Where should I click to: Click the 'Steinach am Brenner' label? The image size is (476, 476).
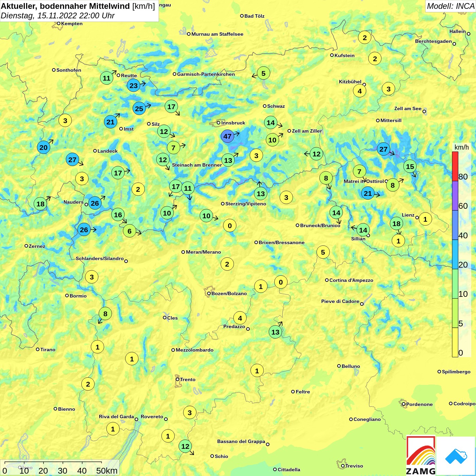[x=197, y=165]
